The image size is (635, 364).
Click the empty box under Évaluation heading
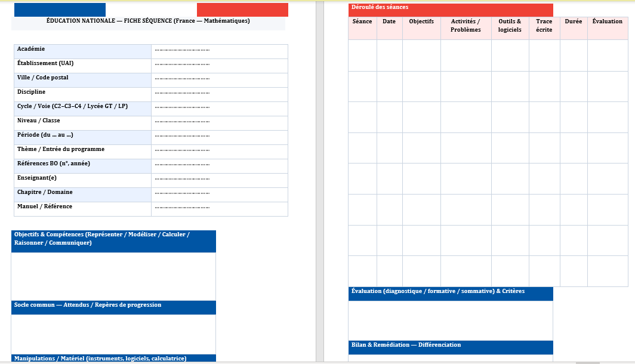click(x=450, y=320)
